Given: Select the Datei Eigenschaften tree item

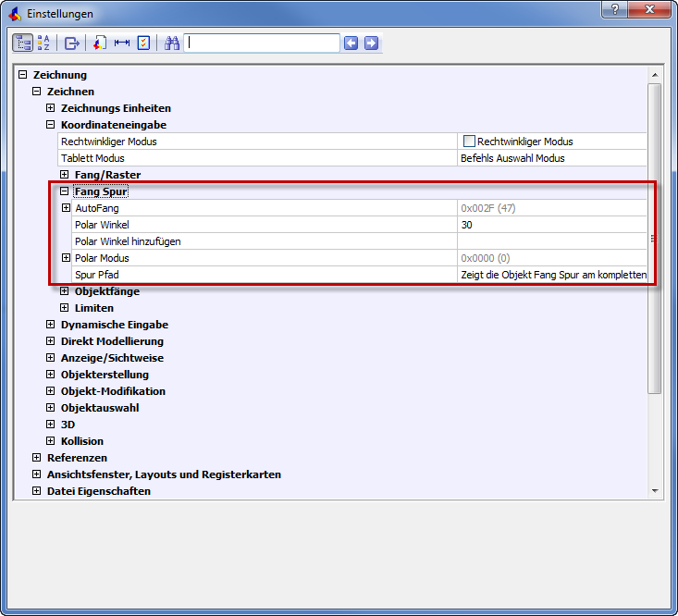Looking at the screenshot, I should click(x=98, y=491).
